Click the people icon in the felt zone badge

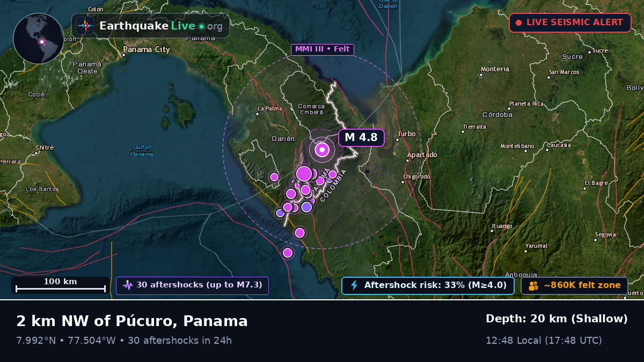coord(533,285)
